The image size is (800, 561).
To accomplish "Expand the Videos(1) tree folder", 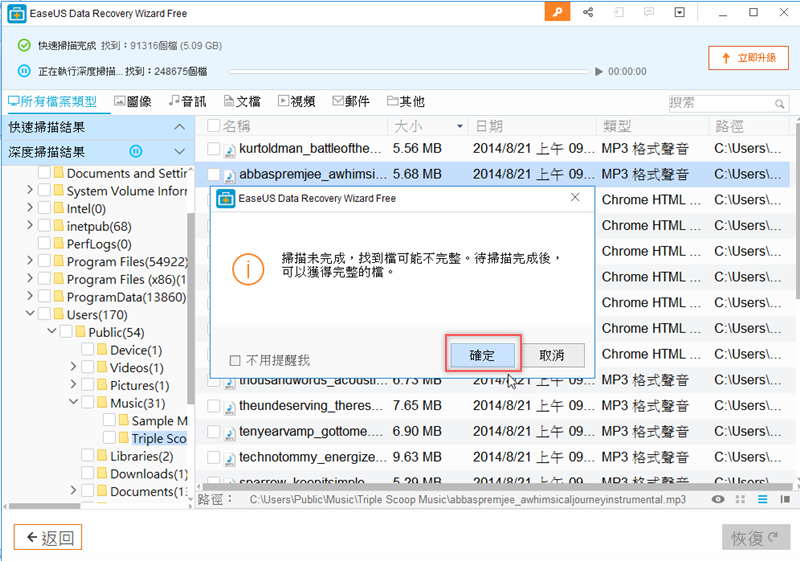I will (x=73, y=368).
